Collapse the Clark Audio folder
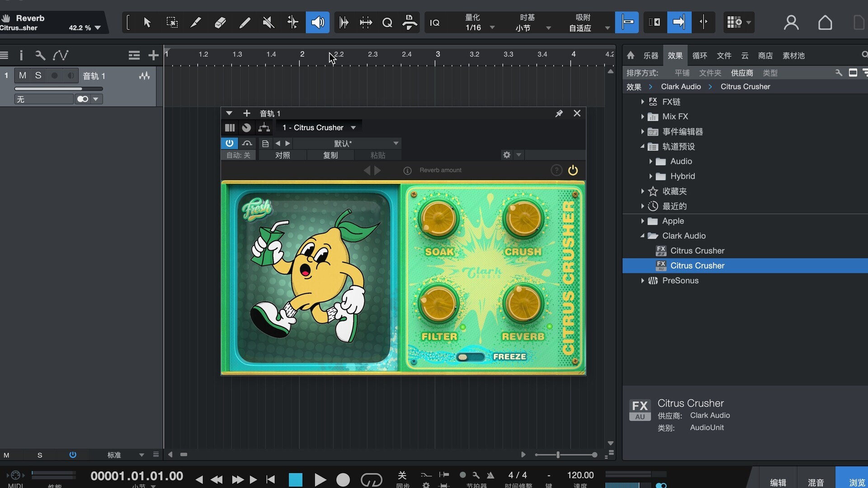The image size is (868, 488). pyautogui.click(x=642, y=236)
